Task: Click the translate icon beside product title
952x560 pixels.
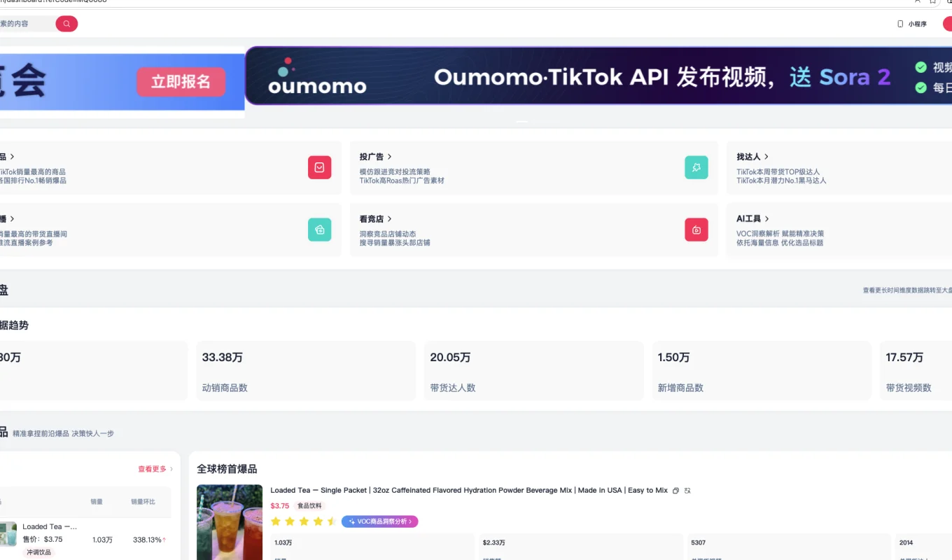Action: click(x=687, y=491)
